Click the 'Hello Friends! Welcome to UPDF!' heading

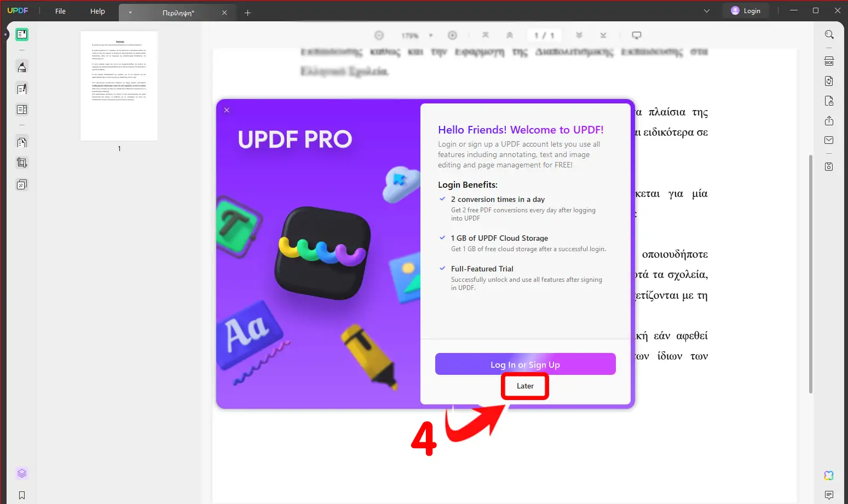pos(521,130)
